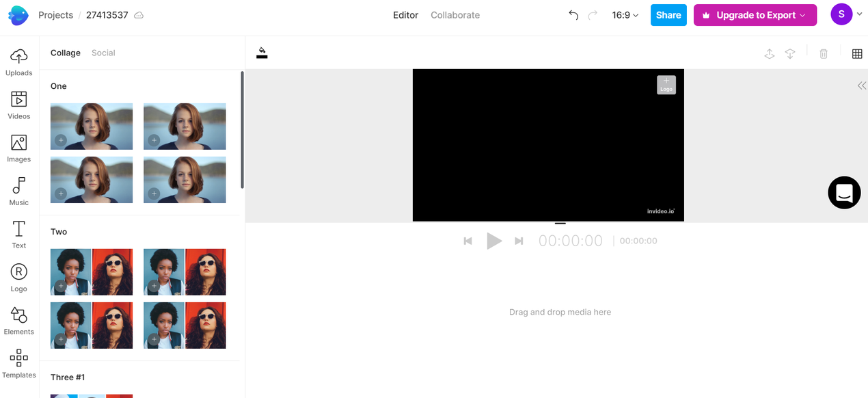Skip to the next scene

pos(519,241)
